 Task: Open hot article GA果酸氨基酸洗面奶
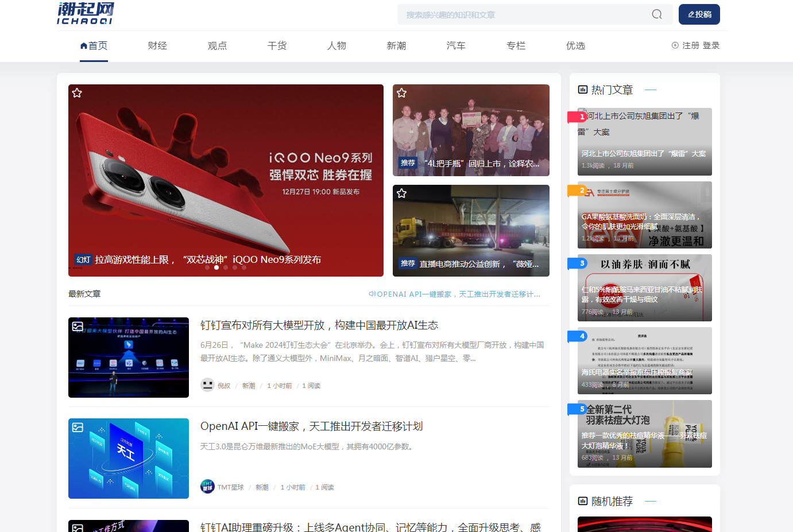[645, 215]
